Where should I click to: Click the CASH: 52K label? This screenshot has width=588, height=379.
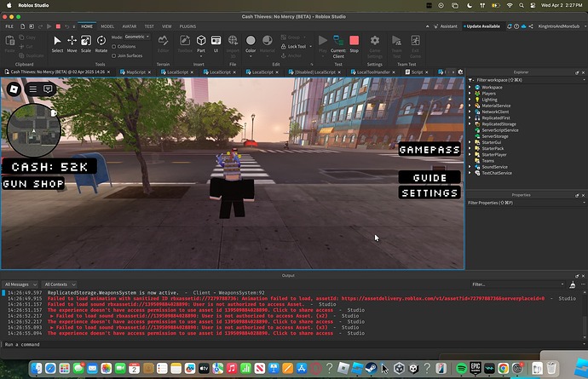pos(49,167)
